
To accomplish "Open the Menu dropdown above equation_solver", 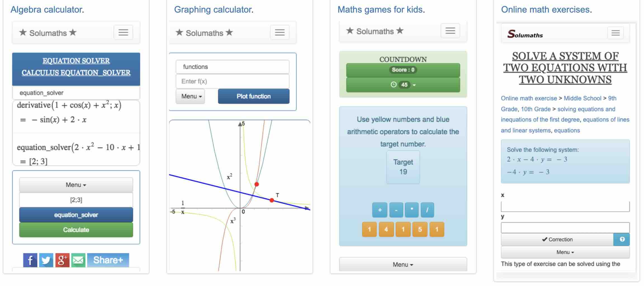I will 75,185.
